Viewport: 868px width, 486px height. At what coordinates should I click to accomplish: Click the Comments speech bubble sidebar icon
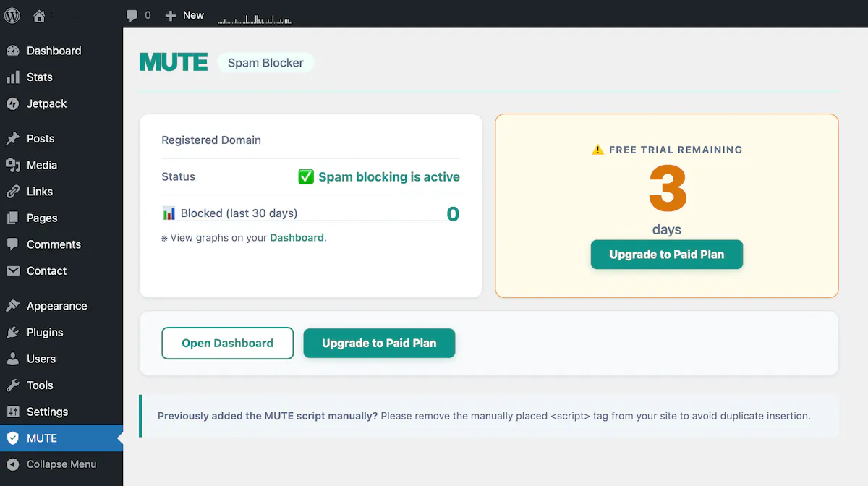(13, 244)
